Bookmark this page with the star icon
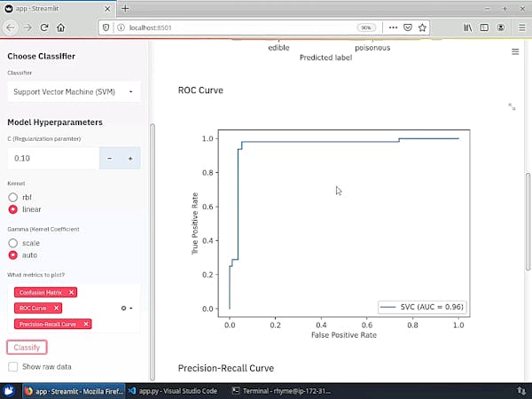 422,27
